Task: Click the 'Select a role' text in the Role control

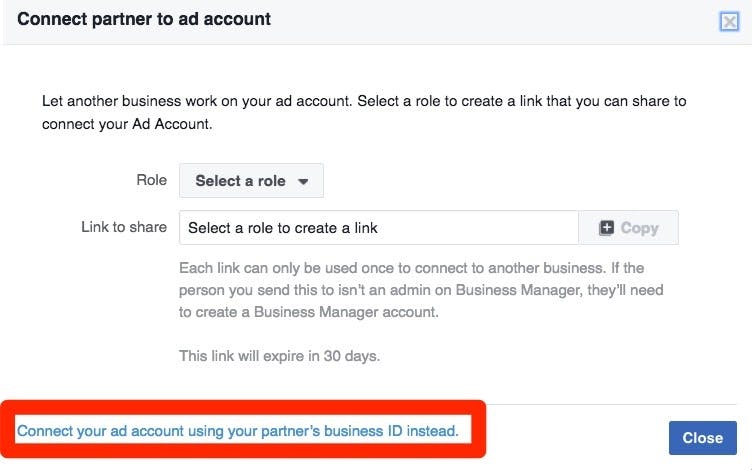Action: 240,181
